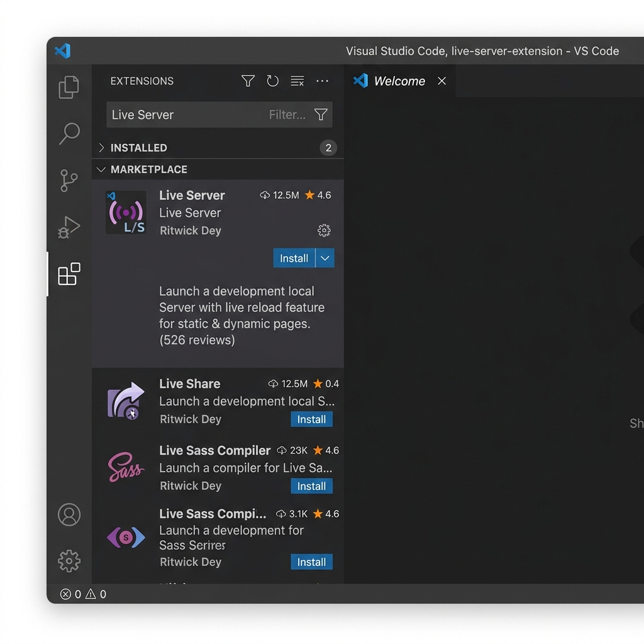Select the Extensions view icon

coord(69,274)
